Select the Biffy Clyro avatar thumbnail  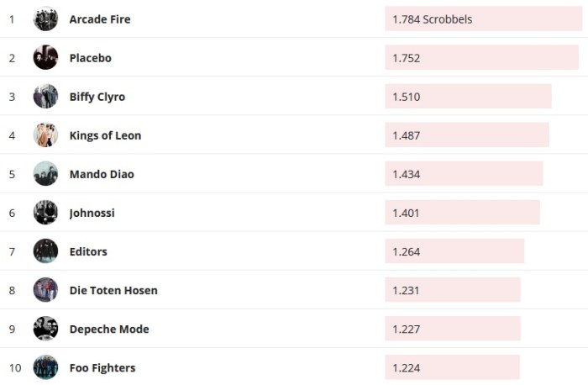tap(45, 97)
